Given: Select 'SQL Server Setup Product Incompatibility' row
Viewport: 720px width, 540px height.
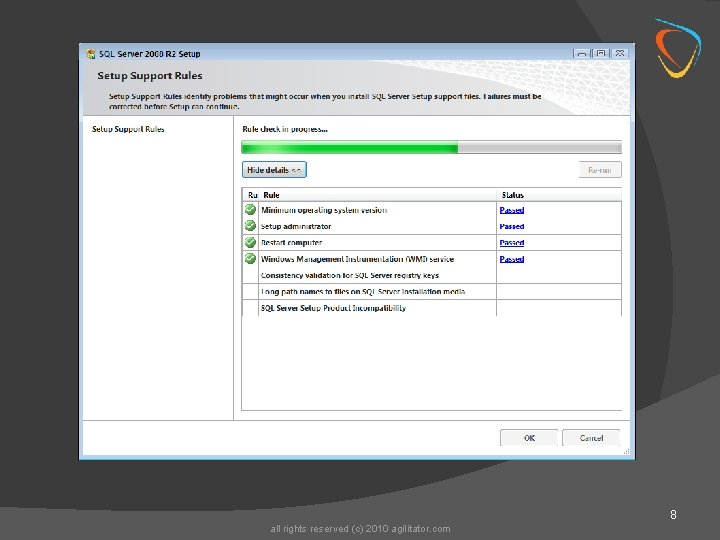Looking at the screenshot, I should click(432, 308).
